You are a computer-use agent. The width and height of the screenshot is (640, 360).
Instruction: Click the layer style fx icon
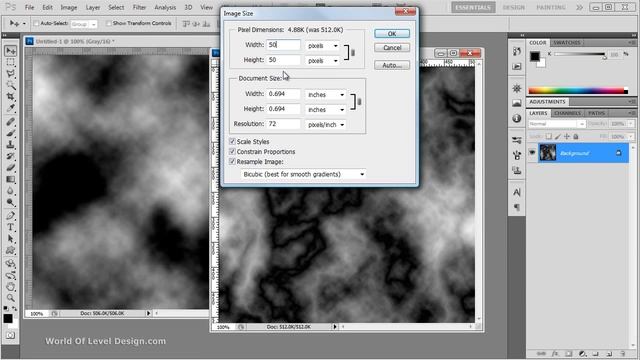(555, 353)
